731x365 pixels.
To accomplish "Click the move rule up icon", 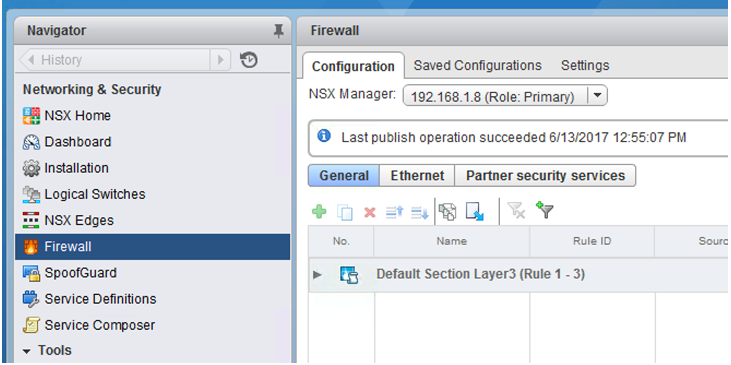I will coord(394,213).
